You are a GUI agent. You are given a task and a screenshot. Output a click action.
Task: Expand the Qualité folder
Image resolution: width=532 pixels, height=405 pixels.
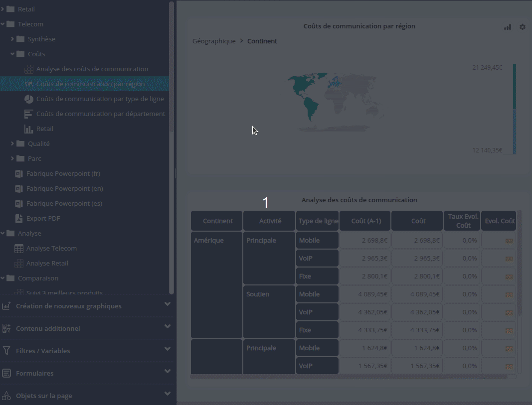click(13, 143)
